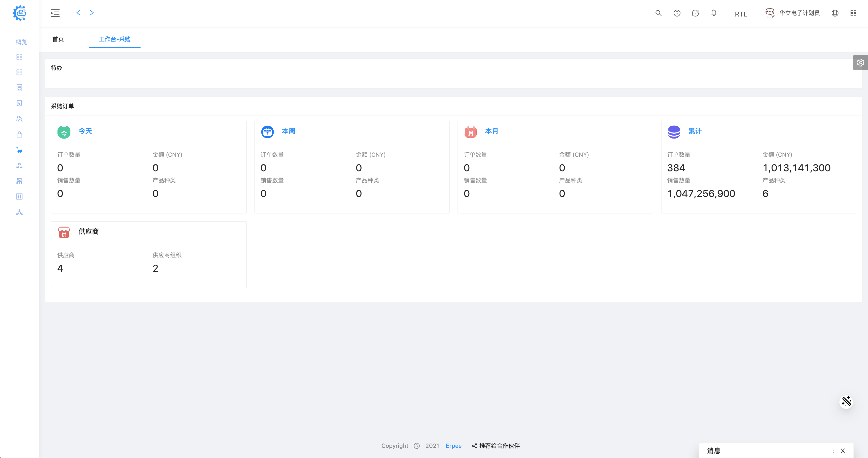Viewport: 868px width, 458px height.
Task: Open the chat message bubble icon
Action: 695,13
